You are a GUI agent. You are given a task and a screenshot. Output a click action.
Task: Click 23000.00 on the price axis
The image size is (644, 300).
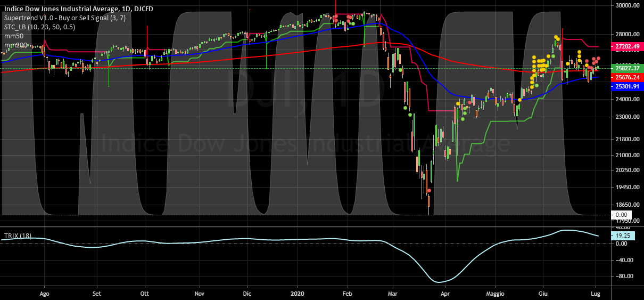coord(627,117)
